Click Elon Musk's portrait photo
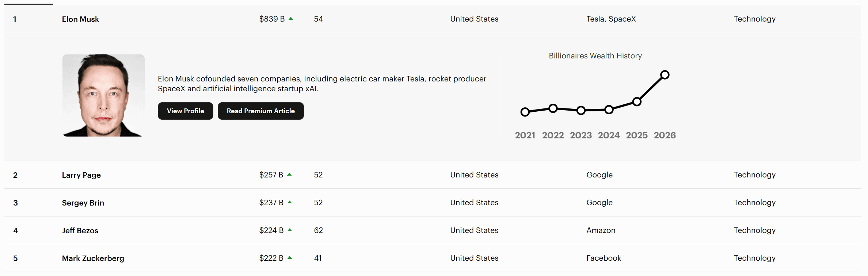The width and height of the screenshot is (868, 276). click(103, 95)
